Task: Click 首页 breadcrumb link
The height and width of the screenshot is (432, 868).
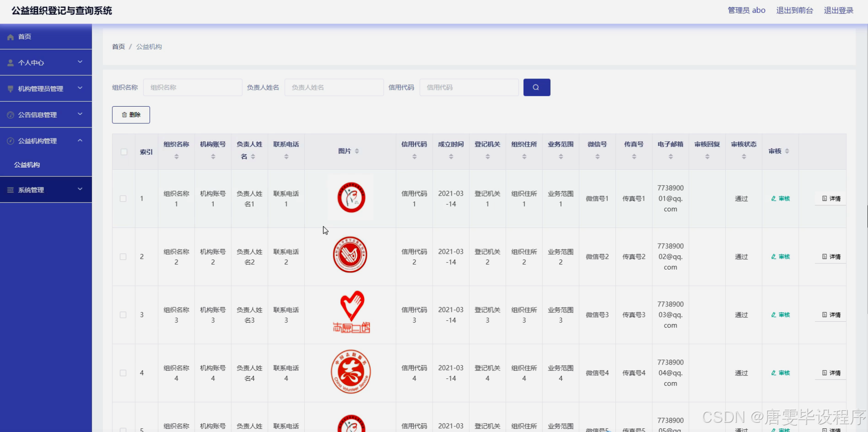Action: pyautogui.click(x=119, y=47)
